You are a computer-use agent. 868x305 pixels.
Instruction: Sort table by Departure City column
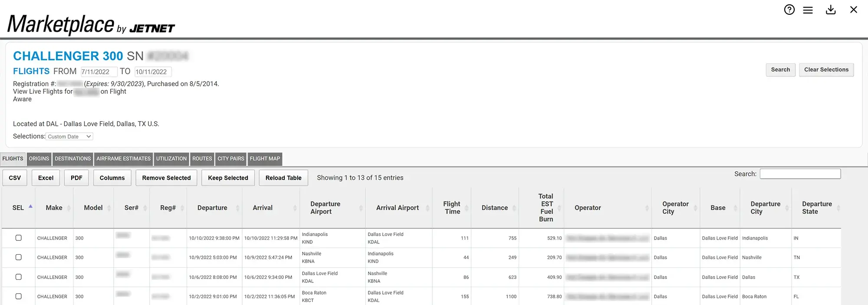pos(766,208)
